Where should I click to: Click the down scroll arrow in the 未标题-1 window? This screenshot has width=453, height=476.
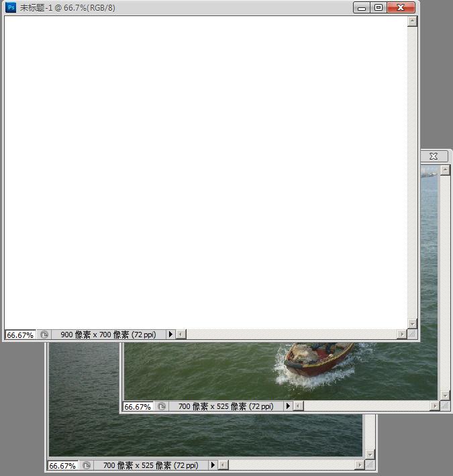[x=412, y=324]
